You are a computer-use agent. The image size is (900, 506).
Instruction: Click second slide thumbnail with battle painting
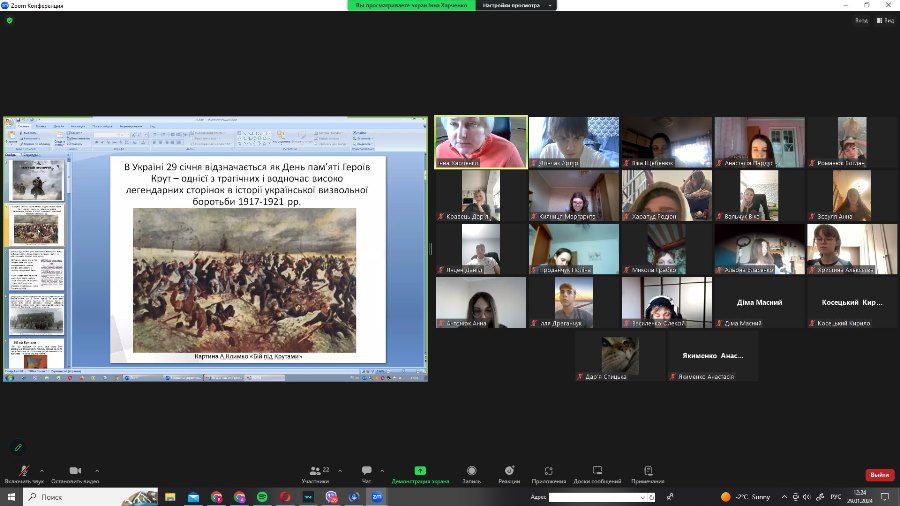[36, 225]
